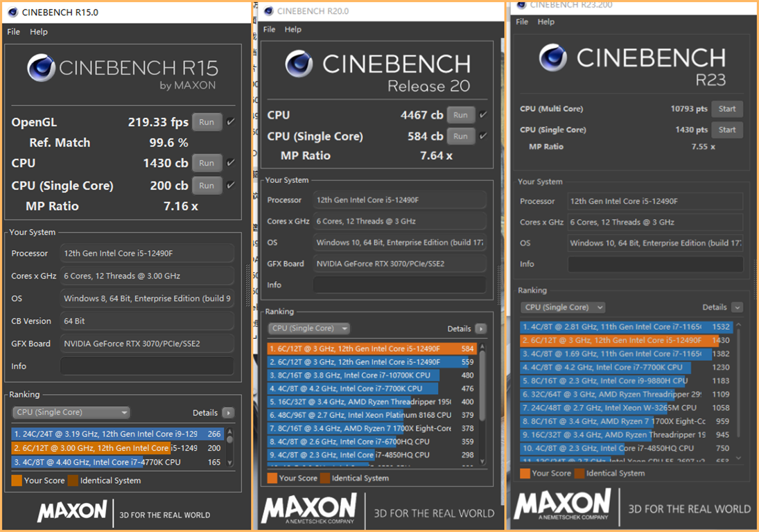Click the Cinebench R15.0 title bar app icon
Viewport: 759px width, 532px height.
pyautogui.click(x=13, y=12)
